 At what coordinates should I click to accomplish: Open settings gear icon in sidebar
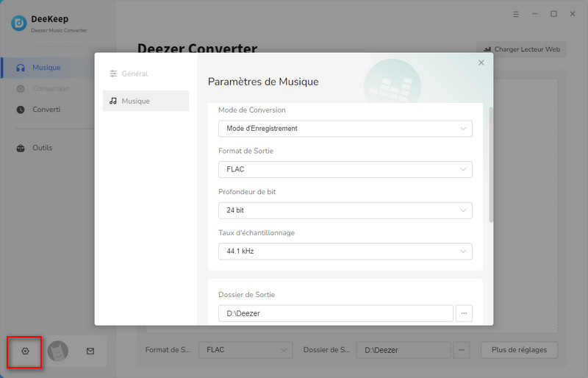coord(25,351)
